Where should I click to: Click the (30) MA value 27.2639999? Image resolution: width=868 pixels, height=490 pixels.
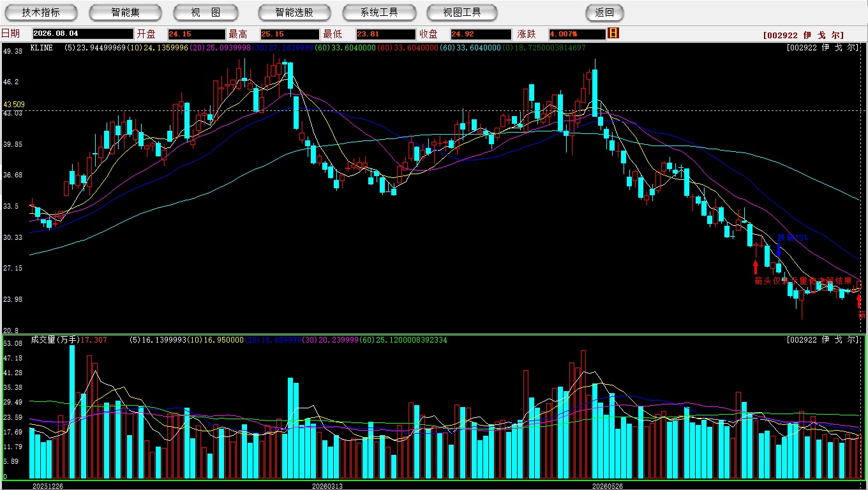click(x=283, y=48)
